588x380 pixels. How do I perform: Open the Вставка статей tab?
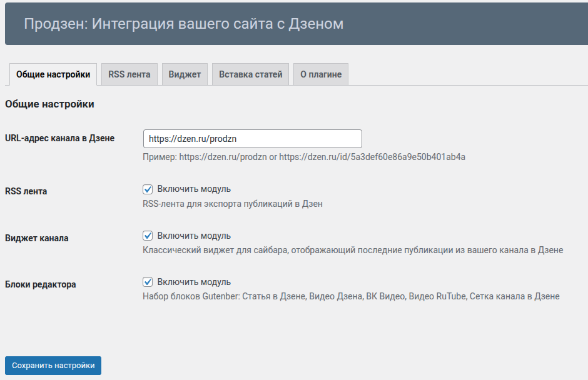point(250,74)
